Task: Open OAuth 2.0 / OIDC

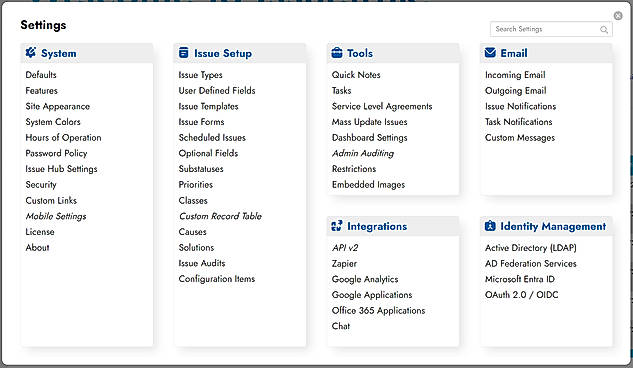Action: pos(522,295)
